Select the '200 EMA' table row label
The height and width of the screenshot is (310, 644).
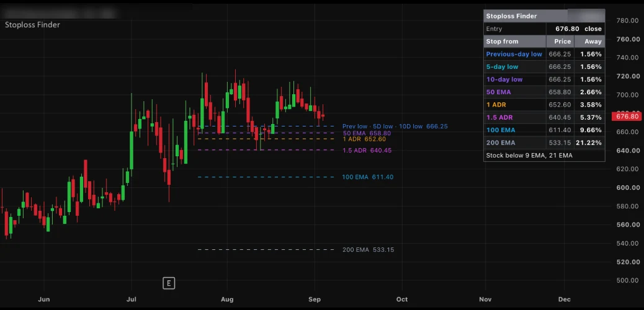point(500,143)
